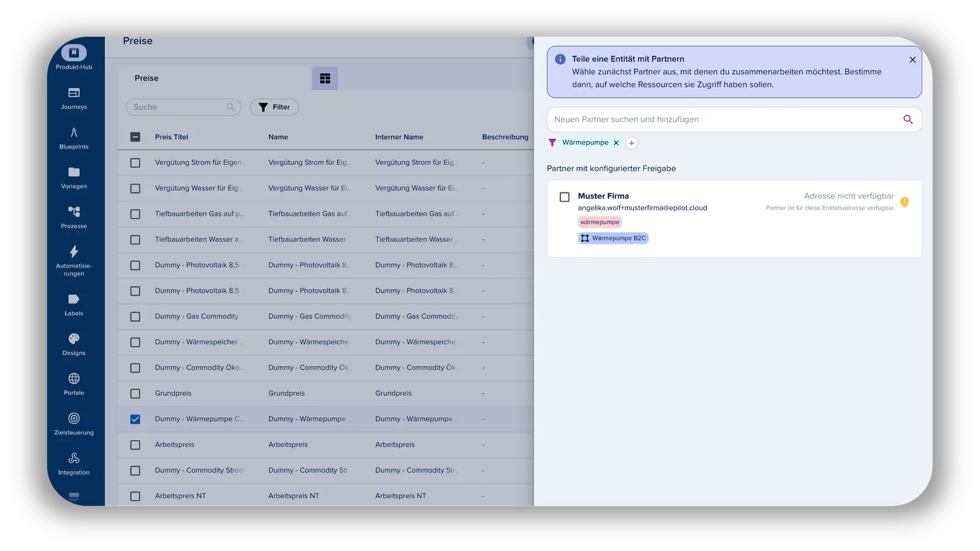Open Automatisierungen in the sidebar
The width and height of the screenshot is (980, 551).
tap(74, 260)
